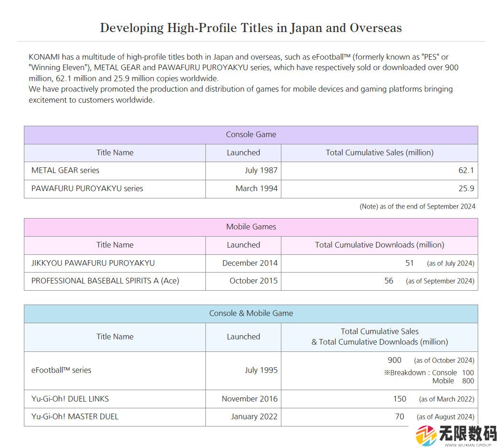Click the "Yu-Gi-Oh! DUEL LINKS" title

click(x=70, y=399)
